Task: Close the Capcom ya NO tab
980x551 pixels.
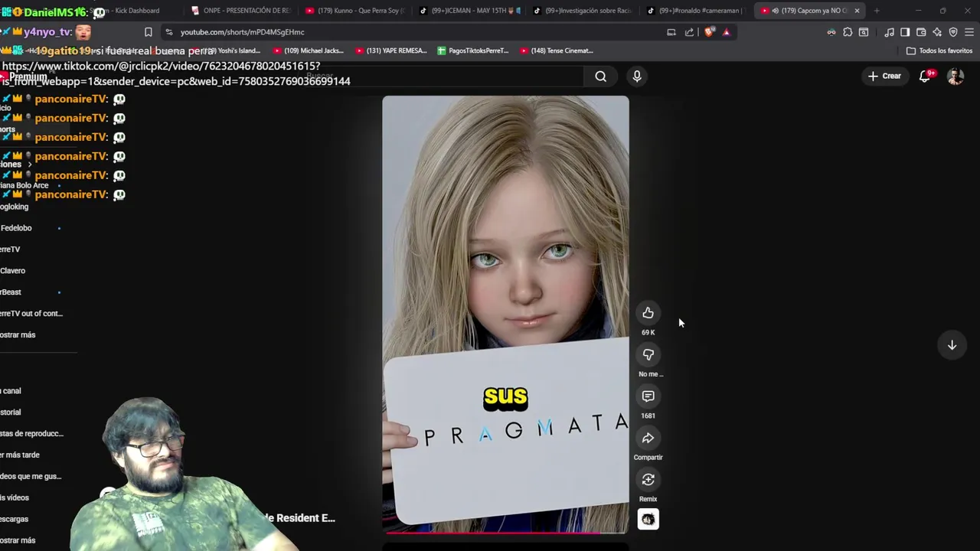Action: [857, 11]
